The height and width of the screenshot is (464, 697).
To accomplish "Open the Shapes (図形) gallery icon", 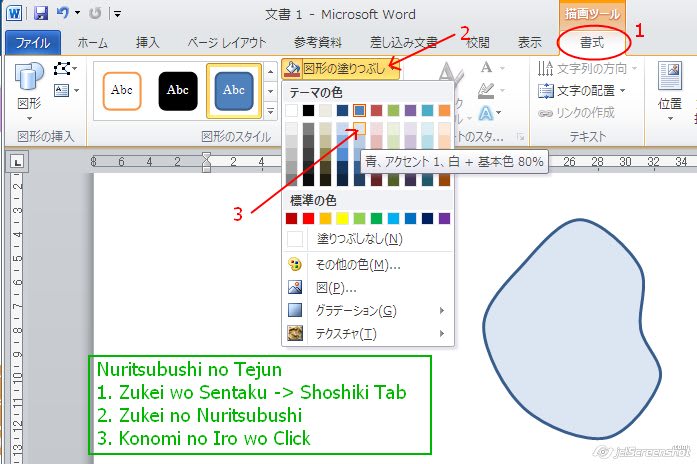I will coord(27,86).
